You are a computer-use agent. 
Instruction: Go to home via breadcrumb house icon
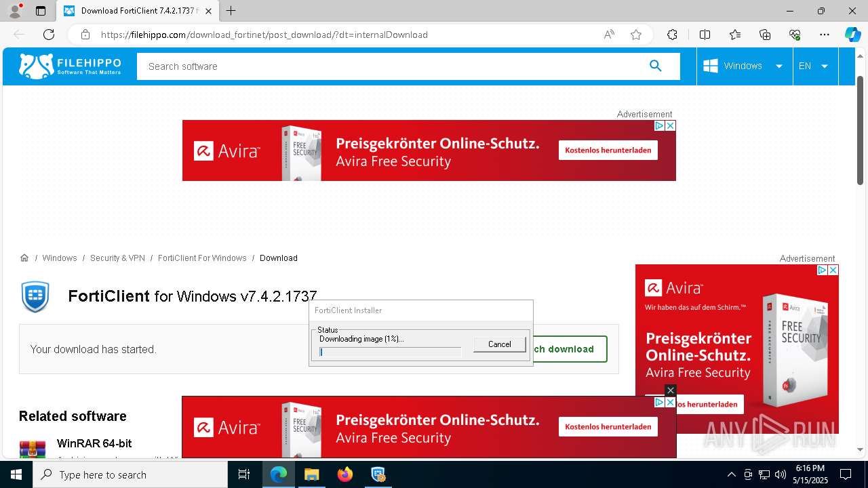pos(24,258)
